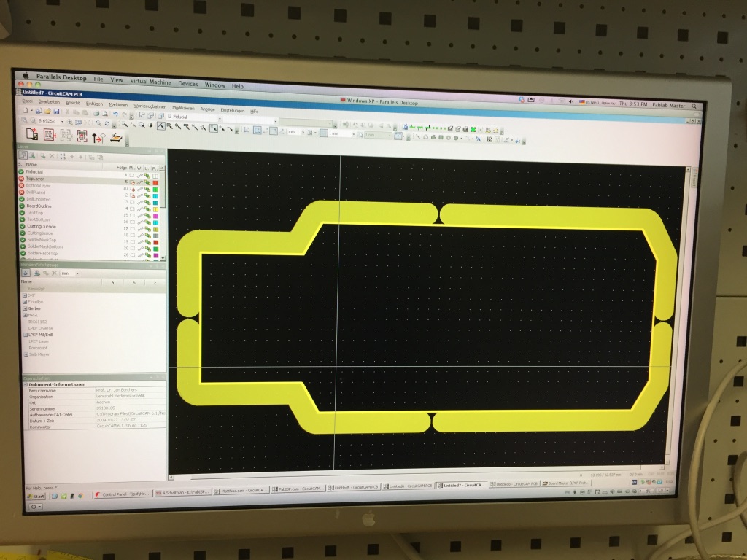
Task: Open the Einstellungen menu
Action: coord(233,110)
